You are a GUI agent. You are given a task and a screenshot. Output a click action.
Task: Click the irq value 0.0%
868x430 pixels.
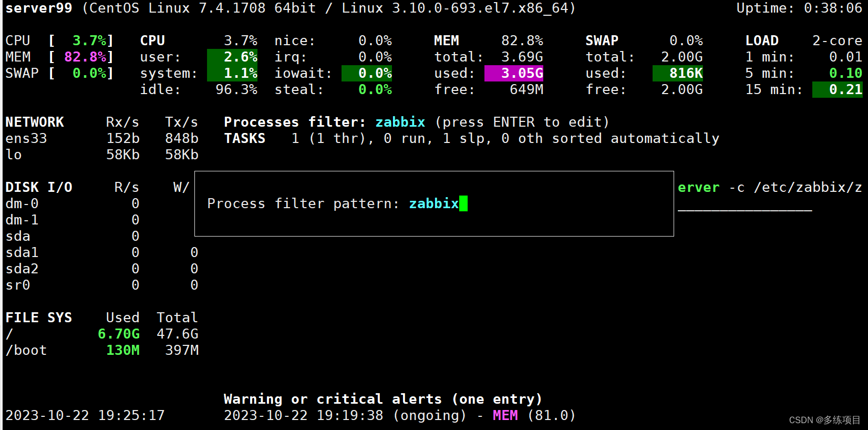coord(375,57)
